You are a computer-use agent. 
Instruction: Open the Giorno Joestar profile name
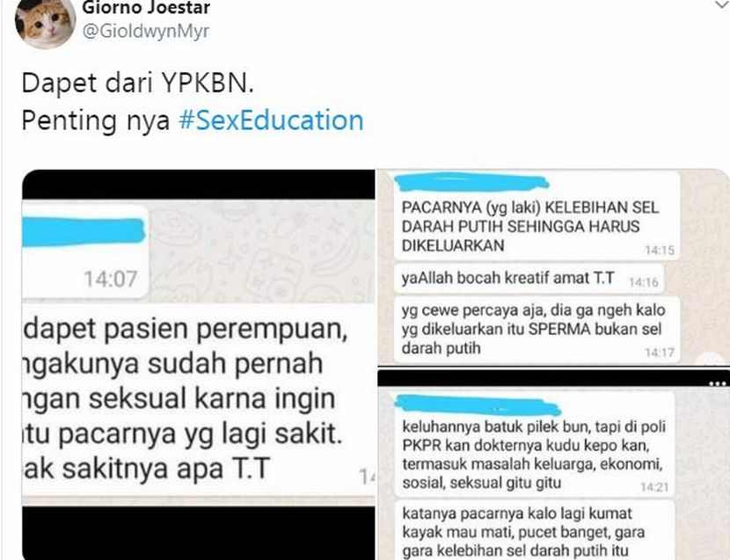point(146,7)
